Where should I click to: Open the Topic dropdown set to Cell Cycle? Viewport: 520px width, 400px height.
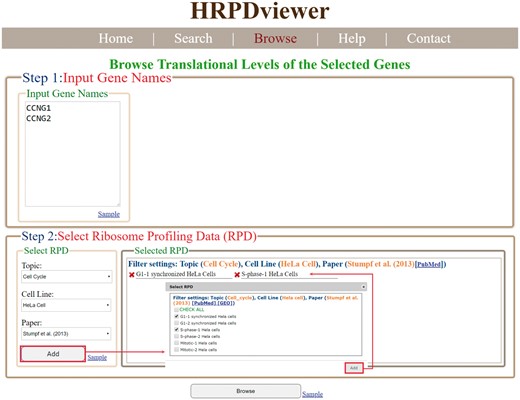click(67, 277)
